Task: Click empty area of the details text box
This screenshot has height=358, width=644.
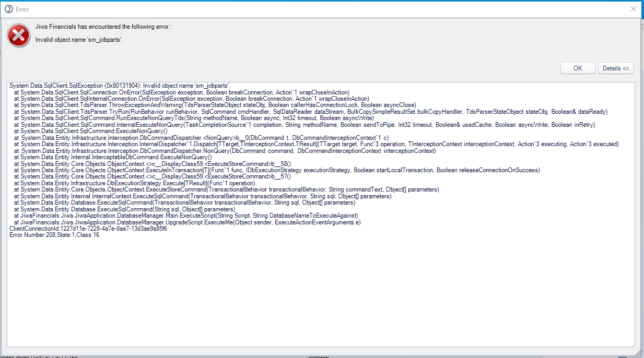Action: (313, 292)
